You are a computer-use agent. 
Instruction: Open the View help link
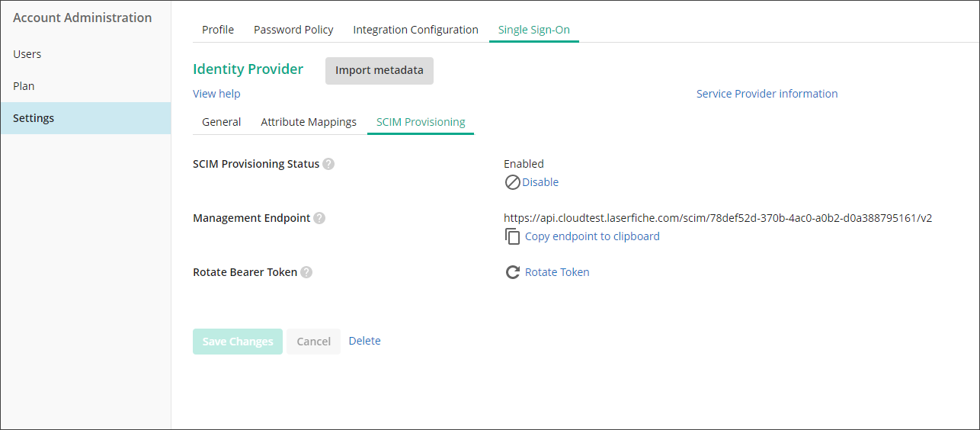point(216,94)
